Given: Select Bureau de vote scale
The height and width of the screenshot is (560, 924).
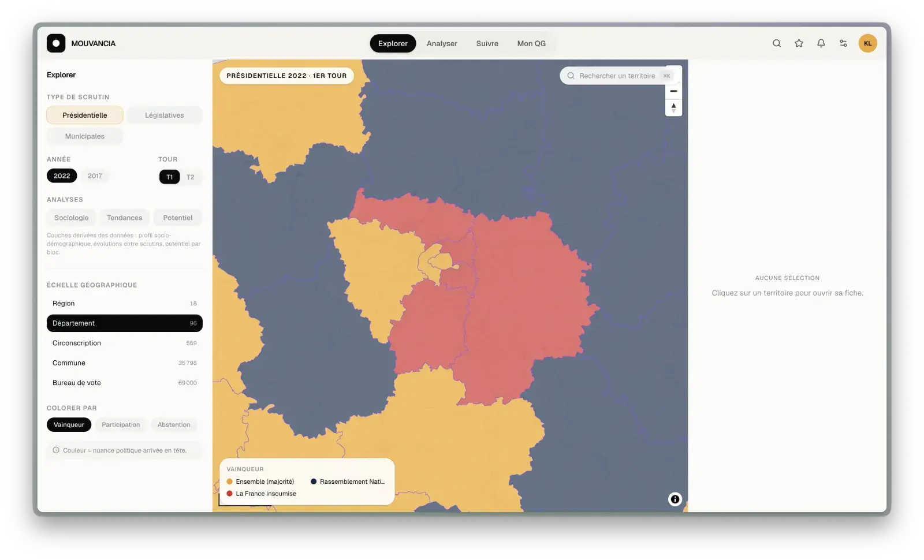Looking at the screenshot, I should pyautogui.click(x=125, y=383).
